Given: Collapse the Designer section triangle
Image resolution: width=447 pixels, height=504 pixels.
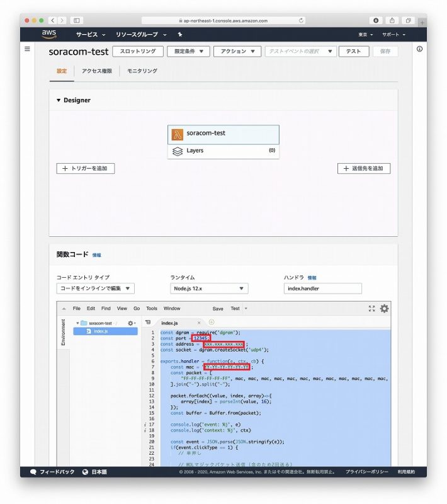Looking at the screenshot, I should [x=59, y=100].
